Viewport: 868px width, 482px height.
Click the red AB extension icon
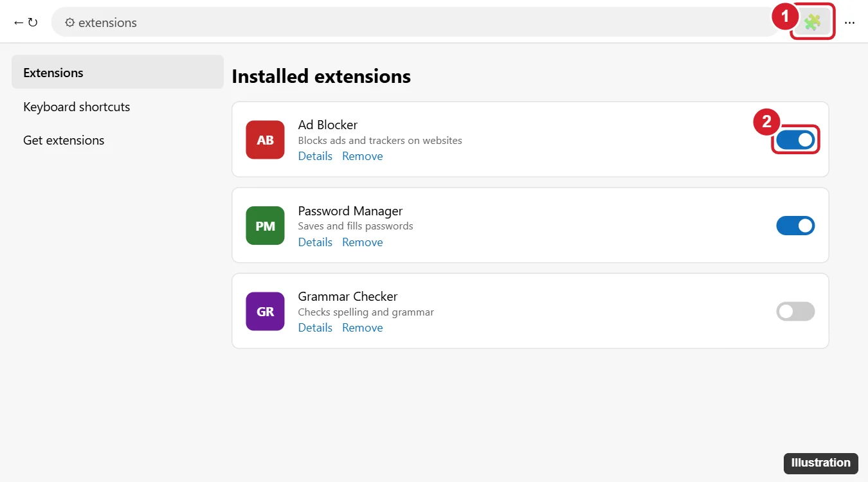(x=265, y=139)
